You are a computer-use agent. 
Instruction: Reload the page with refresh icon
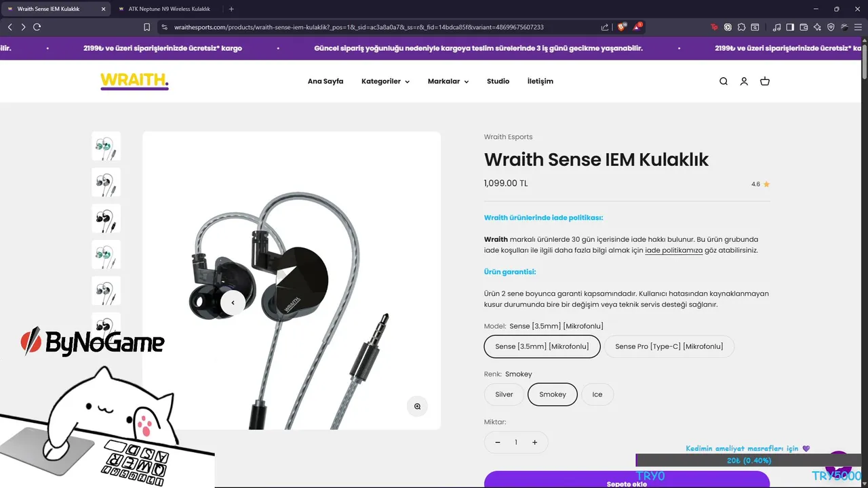[x=37, y=27]
